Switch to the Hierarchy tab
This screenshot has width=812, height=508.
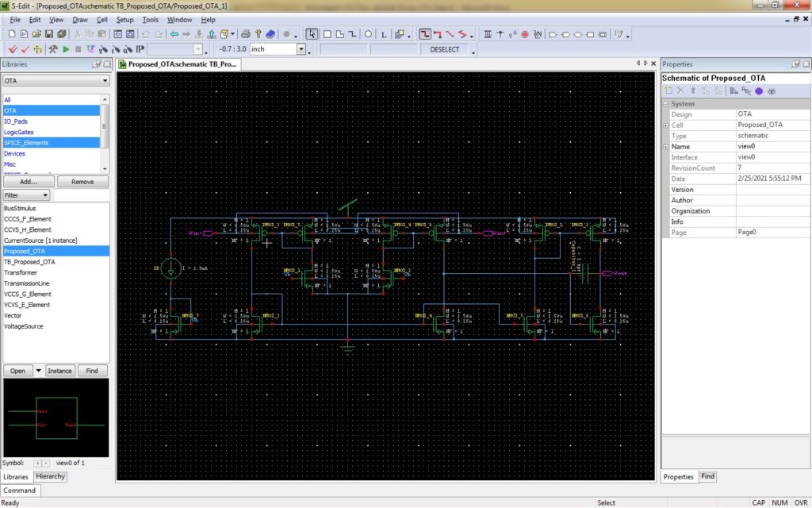coord(50,476)
